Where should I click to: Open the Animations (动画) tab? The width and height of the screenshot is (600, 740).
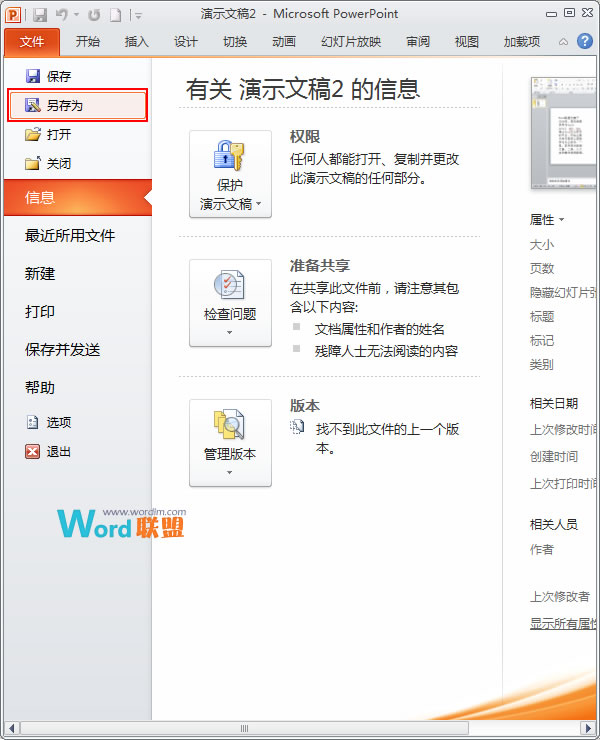click(284, 42)
